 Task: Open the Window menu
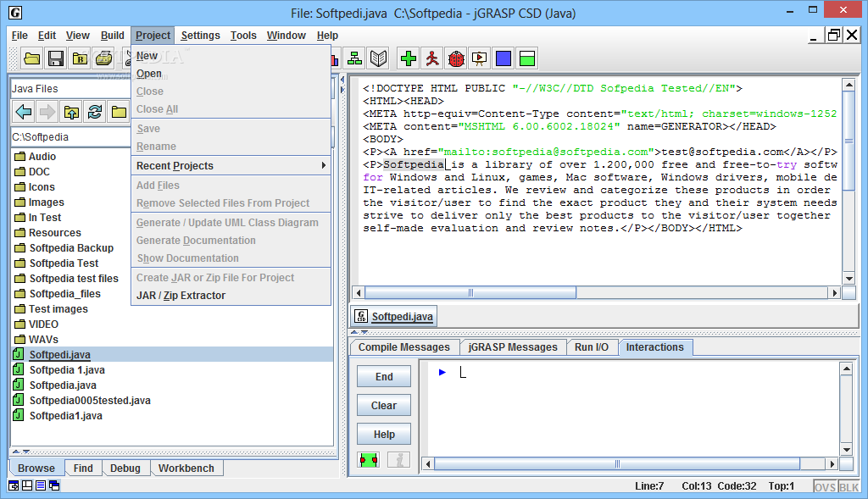click(x=287, y=36)
